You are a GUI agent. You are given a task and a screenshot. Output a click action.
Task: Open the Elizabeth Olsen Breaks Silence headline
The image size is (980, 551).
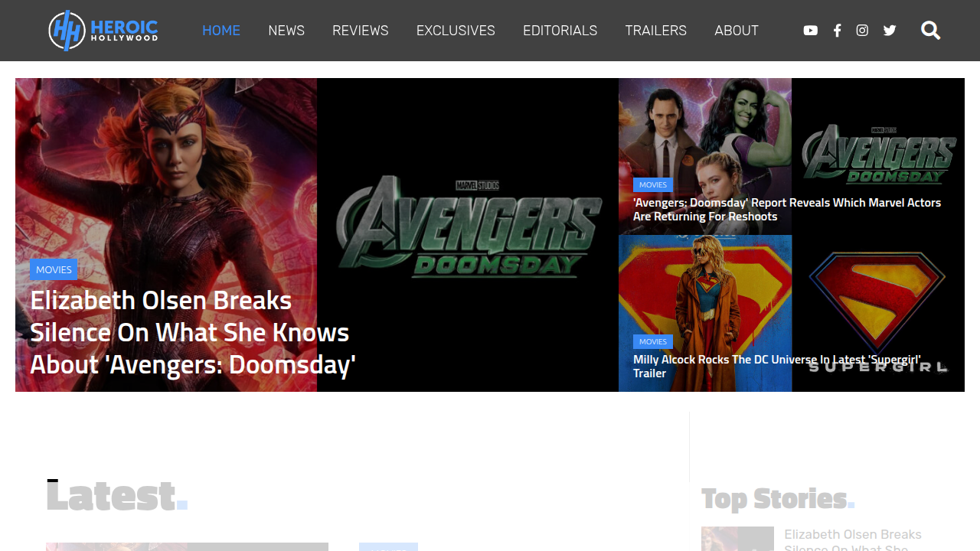pos(193,332)
